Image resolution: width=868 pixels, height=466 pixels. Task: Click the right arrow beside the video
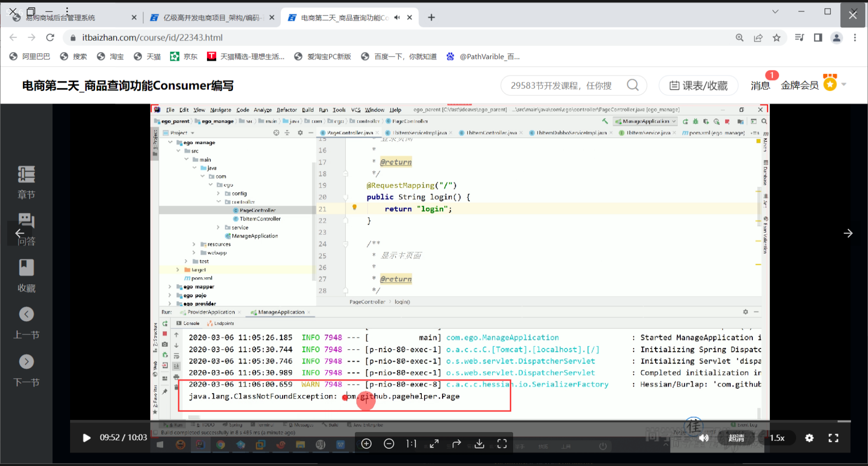point(848,233)
